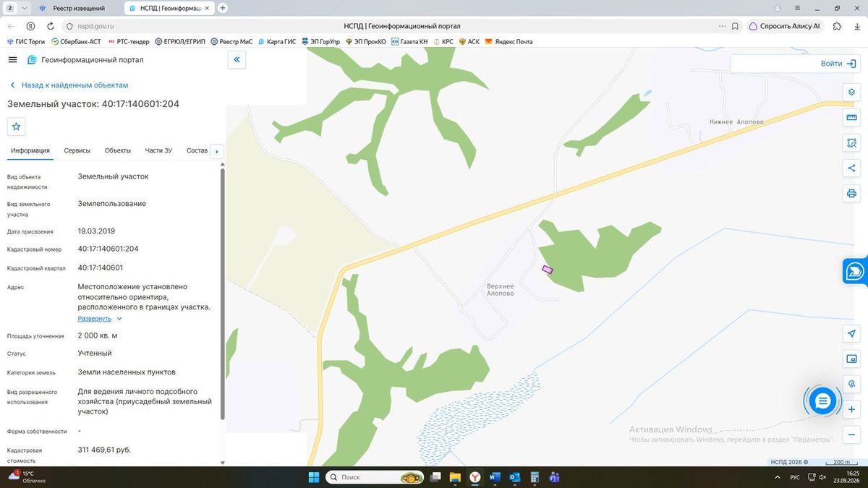Open ГИС Торги bookmark
This screenshot has height=488, width=868.
(26, 42)
